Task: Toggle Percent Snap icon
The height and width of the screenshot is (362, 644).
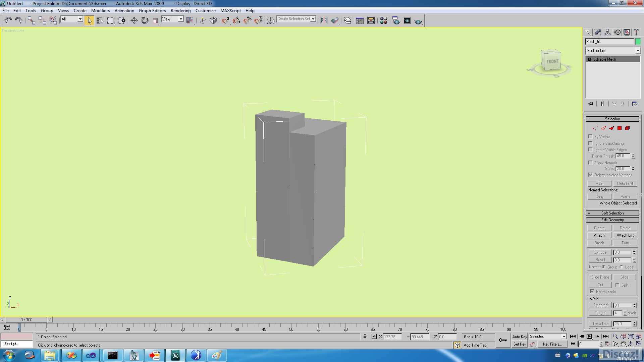Action: click(248, 20)
